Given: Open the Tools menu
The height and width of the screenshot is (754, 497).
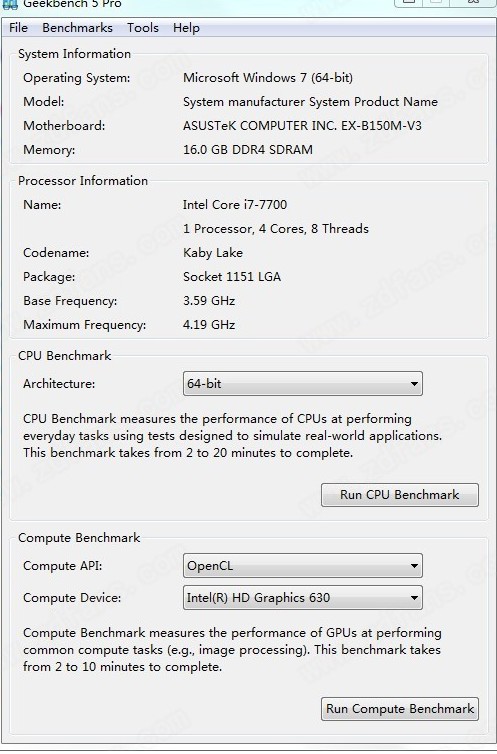Looking at the screenshot, I should point(143,28).
